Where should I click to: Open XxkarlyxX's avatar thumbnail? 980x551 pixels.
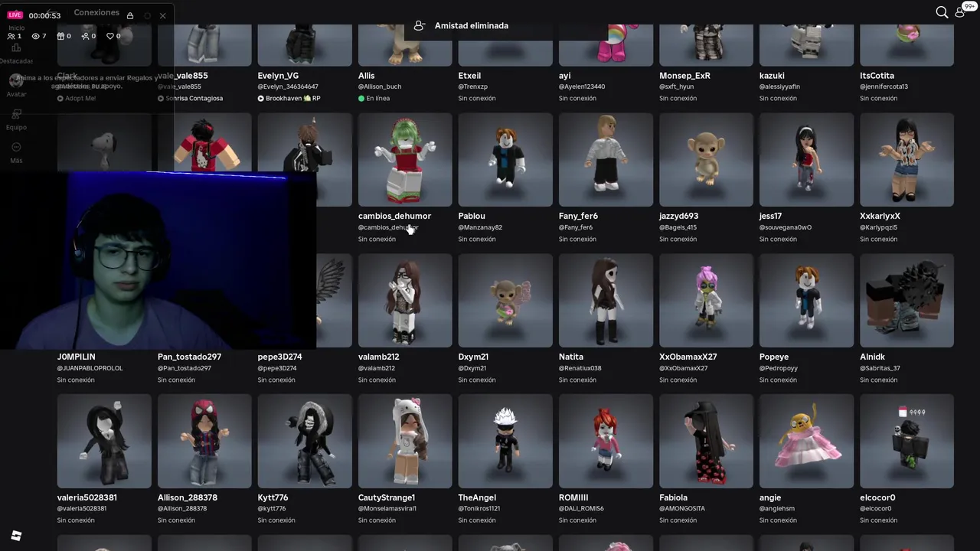pyautogui.click(x=906, y=159)
